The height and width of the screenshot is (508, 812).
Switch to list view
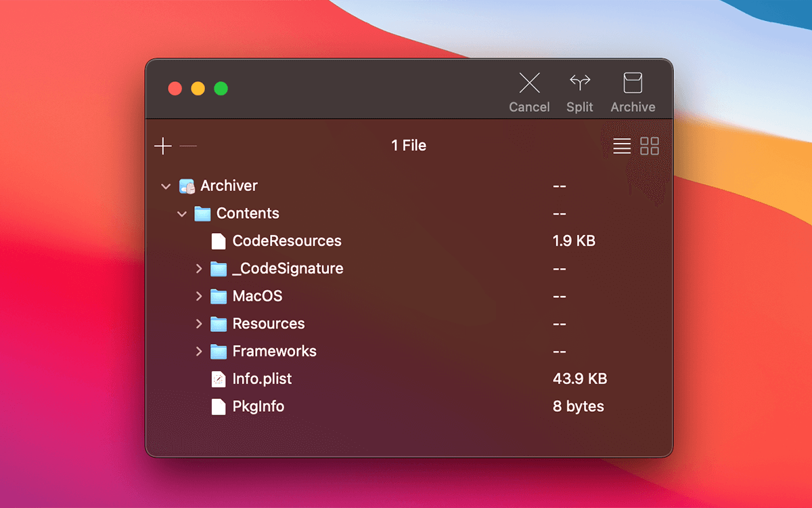point(622,146)
